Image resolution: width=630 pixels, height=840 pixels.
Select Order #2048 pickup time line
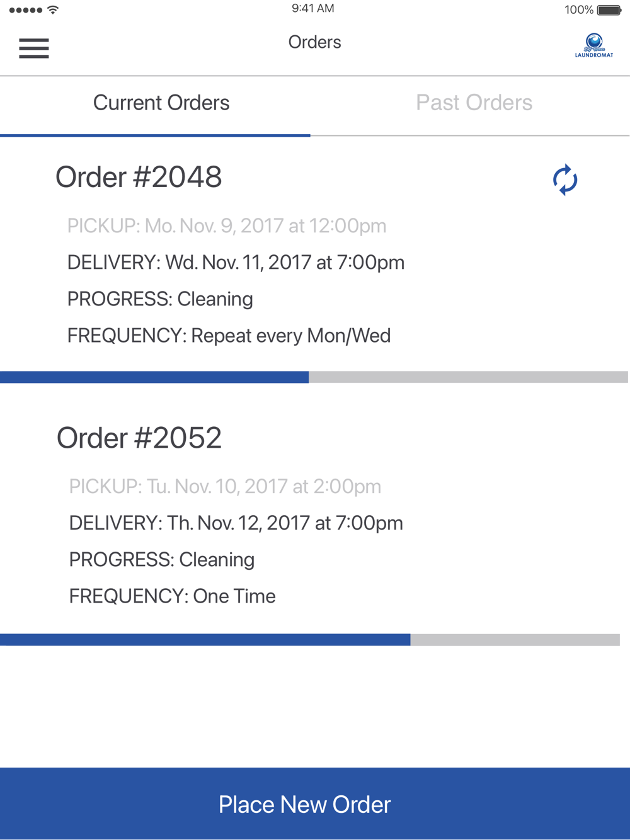(227, 226)
